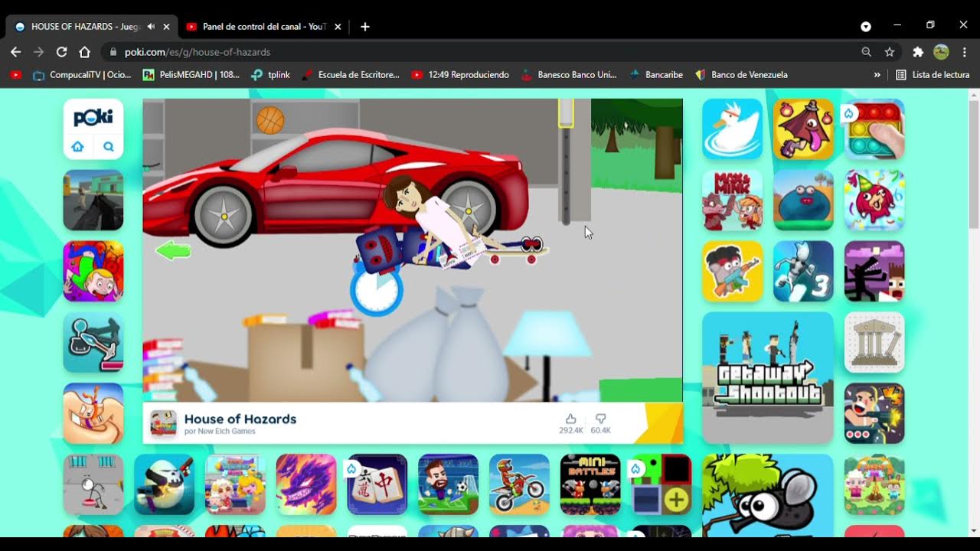Reload the page with refresh icon
This screenshot has height=551, width=980.
tap(61, 52)
